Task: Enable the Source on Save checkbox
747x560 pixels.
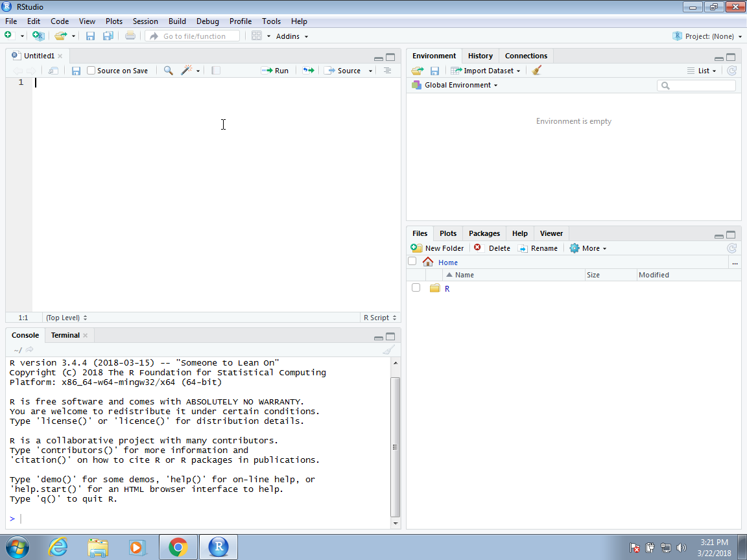Action: click(x=91, y=71)
